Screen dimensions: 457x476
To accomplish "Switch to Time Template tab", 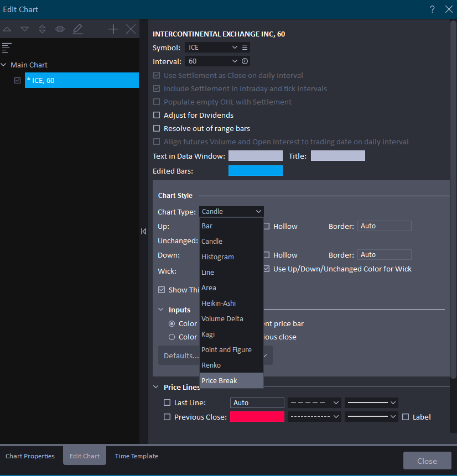I will pyautogui.click(x=137, y=456).
